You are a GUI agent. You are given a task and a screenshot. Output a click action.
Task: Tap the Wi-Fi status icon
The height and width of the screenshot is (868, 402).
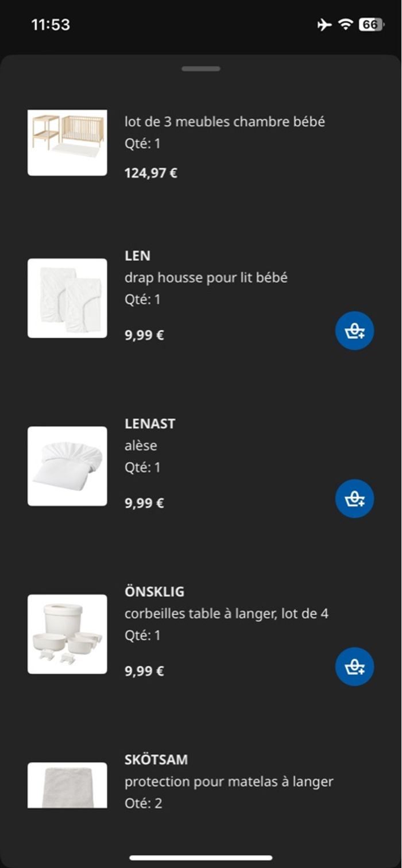coord(345,25)
